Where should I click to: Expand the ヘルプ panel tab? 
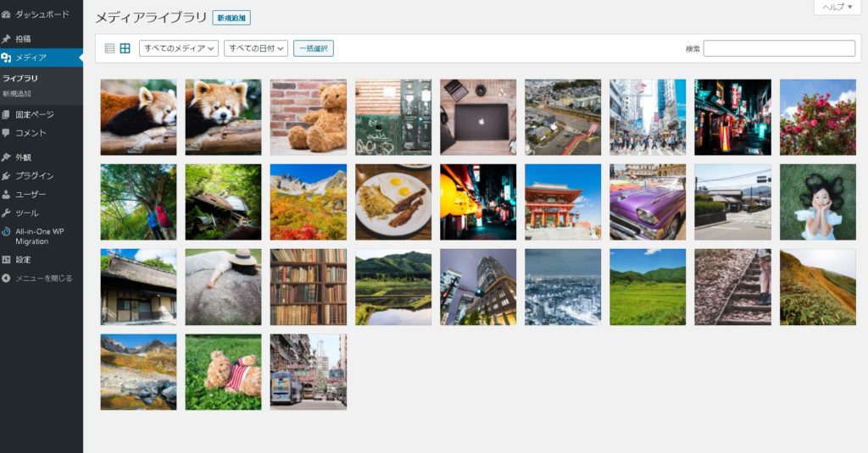837,8
